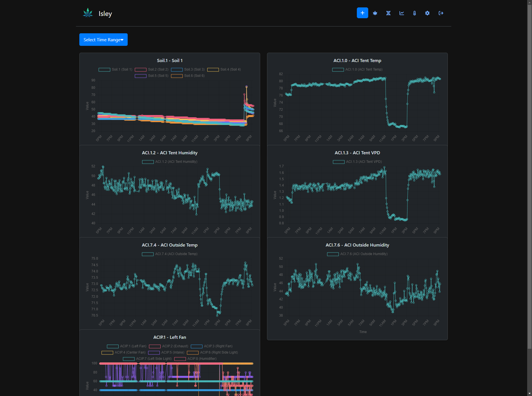Toggle Soil.1 (Soil 1) legend series
Screen dimensions: 532x396
click(115, 69)
